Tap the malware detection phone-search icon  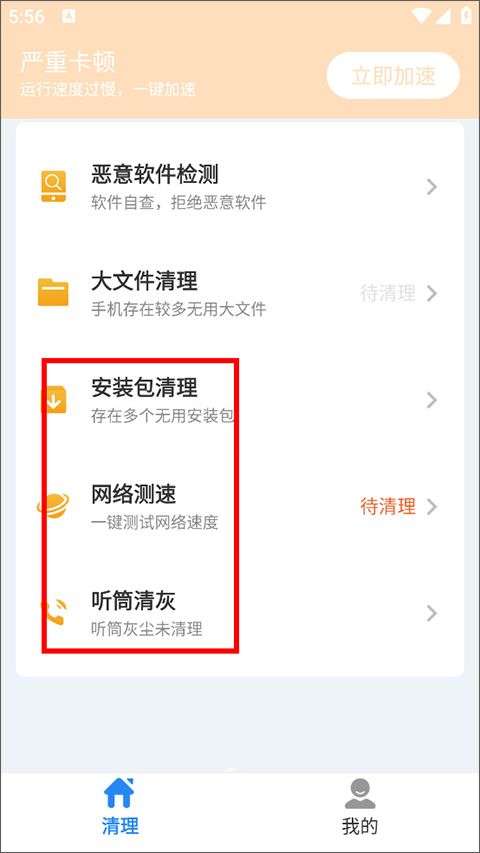pos(53,187)
